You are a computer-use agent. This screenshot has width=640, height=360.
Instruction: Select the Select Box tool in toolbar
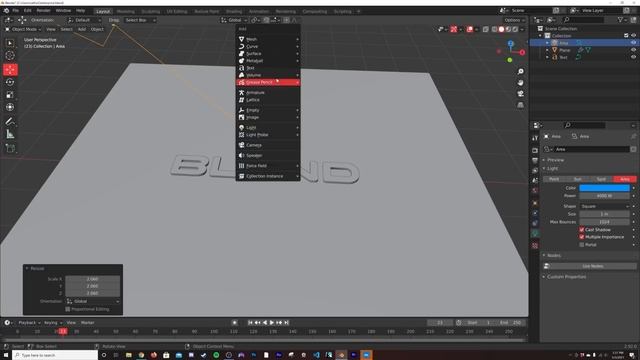(x=10, y=43)
